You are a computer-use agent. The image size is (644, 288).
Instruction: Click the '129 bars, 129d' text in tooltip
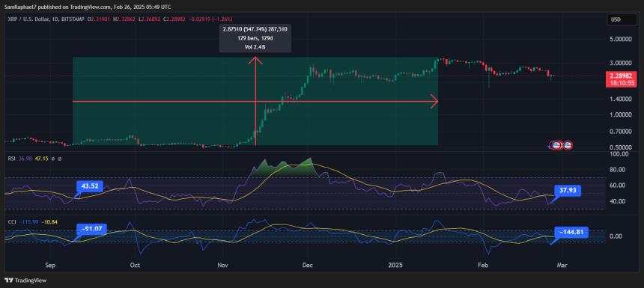255,38
